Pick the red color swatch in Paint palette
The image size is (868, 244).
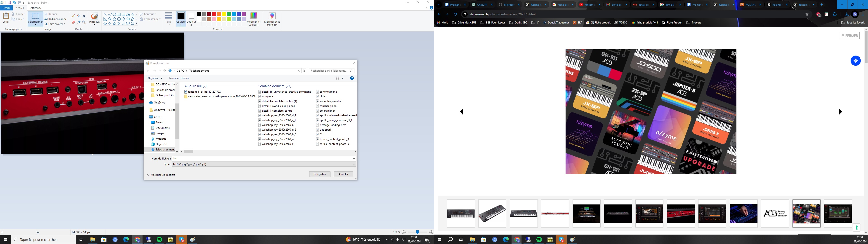tap(214, 14)
